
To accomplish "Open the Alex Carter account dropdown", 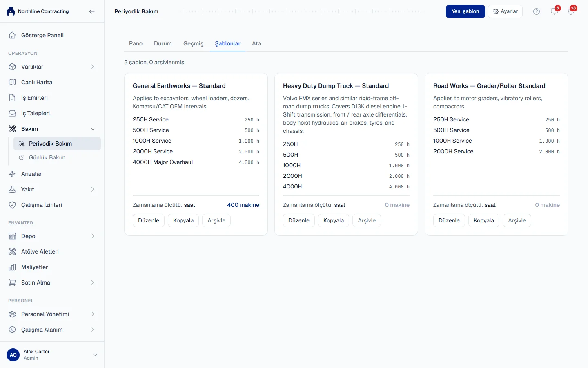I will 95,355.
